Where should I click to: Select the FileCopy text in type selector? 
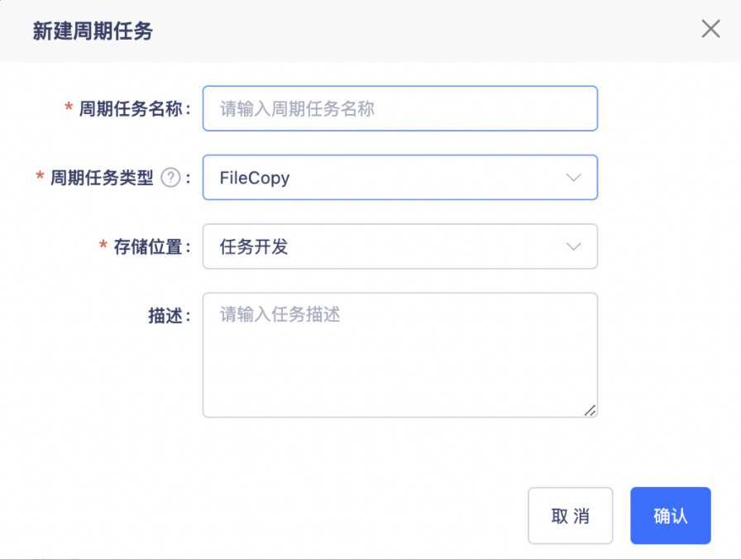tap(255, 178)
